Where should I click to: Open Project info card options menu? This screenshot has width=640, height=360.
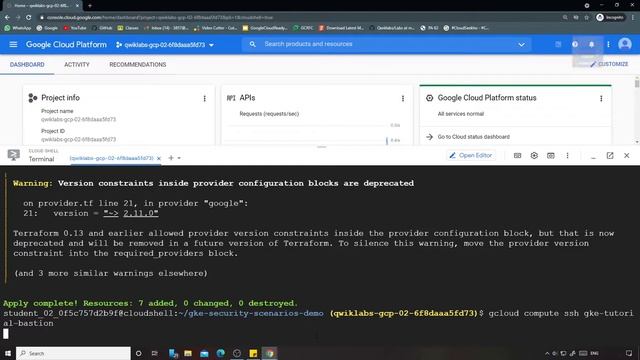pos(204,98)
